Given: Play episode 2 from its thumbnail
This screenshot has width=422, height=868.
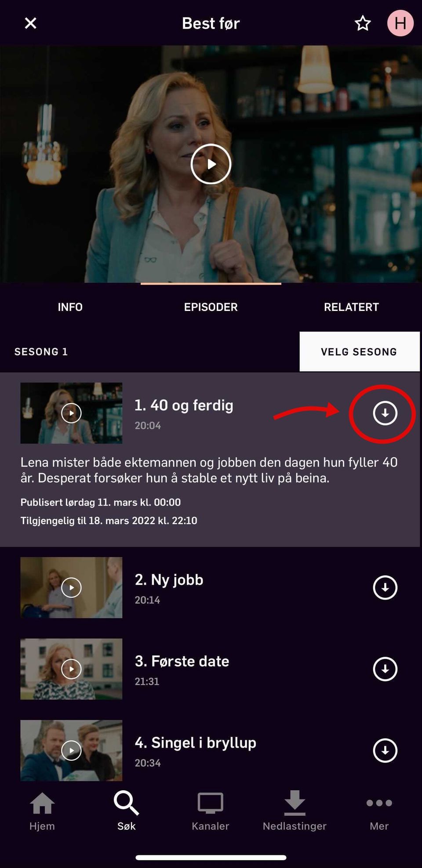Looking at the screenshot, I should point(71,588).
